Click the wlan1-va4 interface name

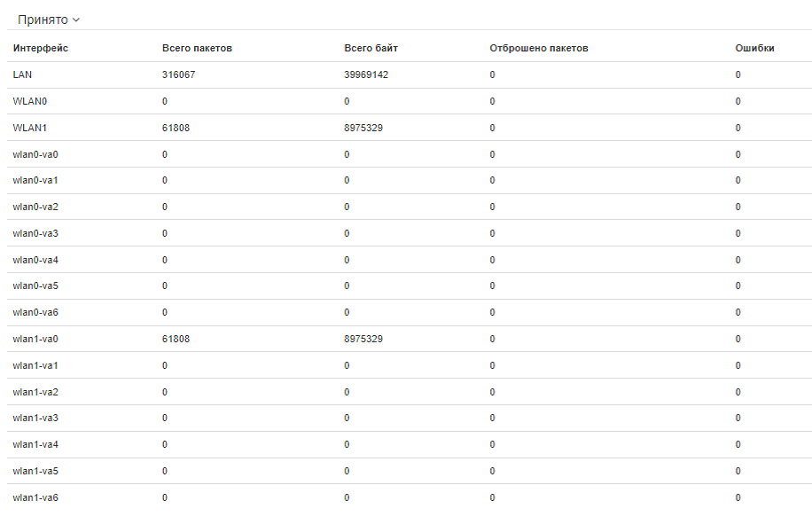[35, 444]
